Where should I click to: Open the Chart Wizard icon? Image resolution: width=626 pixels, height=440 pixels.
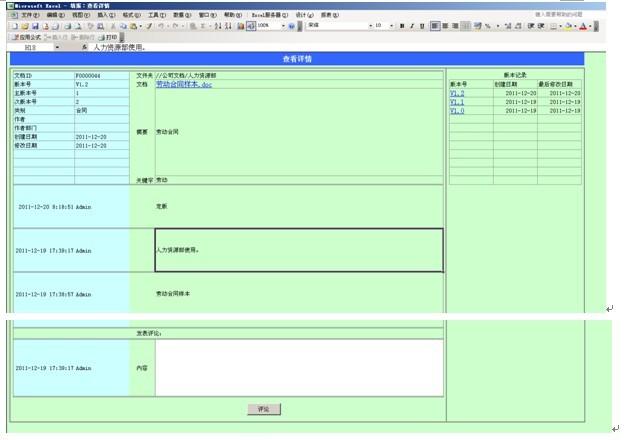pyautogui.click(x=241, y=26)
